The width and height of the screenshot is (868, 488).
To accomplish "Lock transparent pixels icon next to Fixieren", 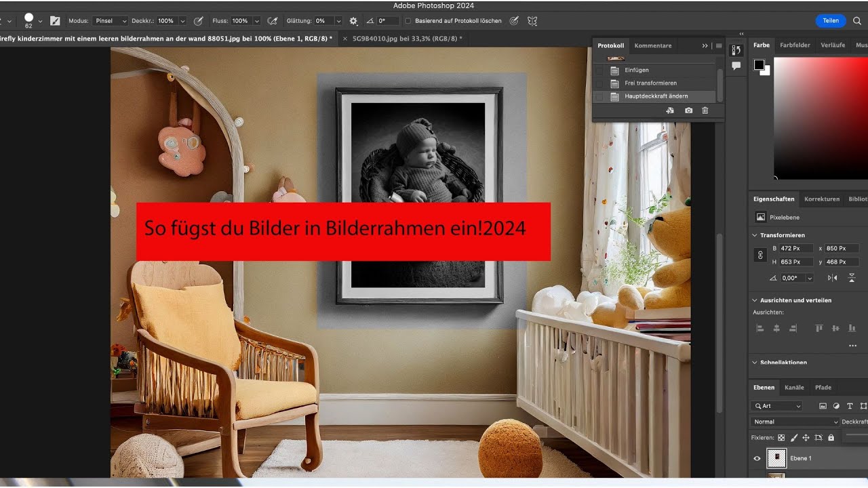I will (x=781, y=438).
